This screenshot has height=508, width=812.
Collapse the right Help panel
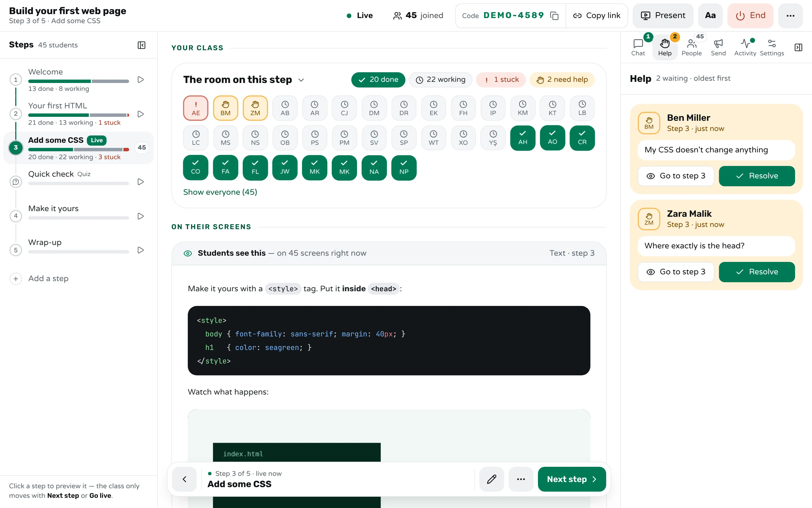point(798,47)
